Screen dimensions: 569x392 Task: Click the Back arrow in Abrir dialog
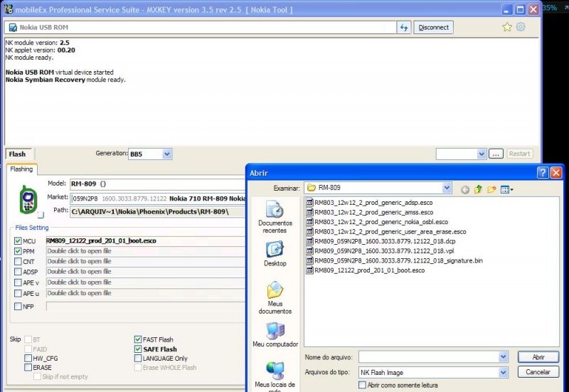465,189
